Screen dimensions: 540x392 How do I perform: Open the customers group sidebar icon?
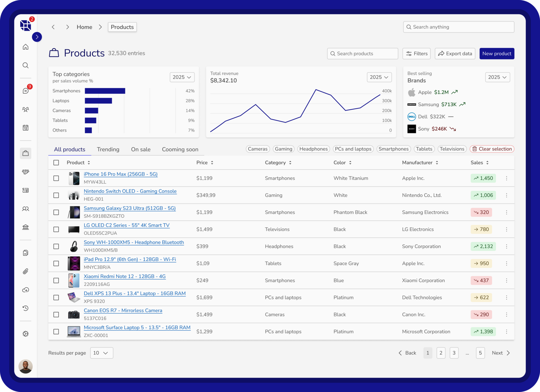[26, 209]
